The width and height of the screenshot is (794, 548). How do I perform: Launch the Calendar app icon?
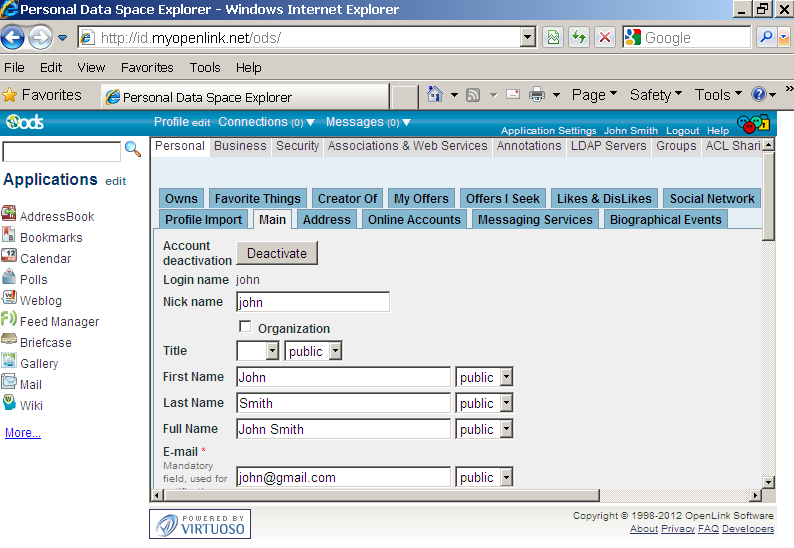[9, 257]
